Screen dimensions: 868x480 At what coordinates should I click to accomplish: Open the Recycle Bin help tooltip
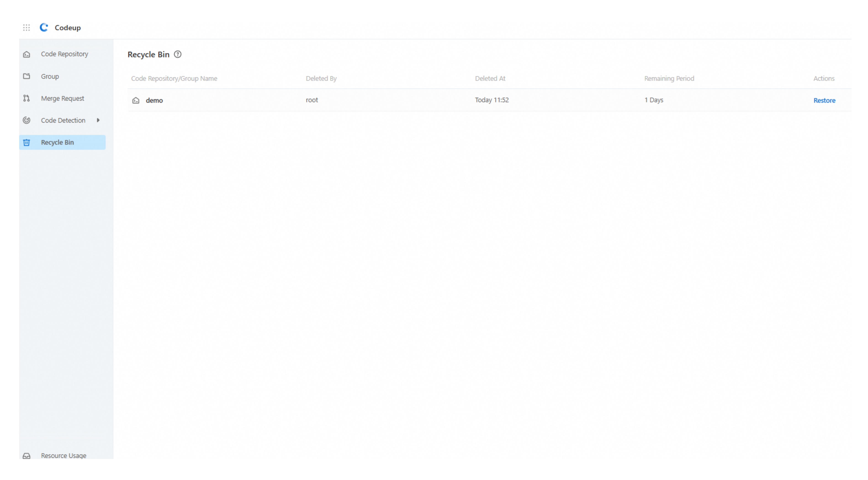coord(177,54)
